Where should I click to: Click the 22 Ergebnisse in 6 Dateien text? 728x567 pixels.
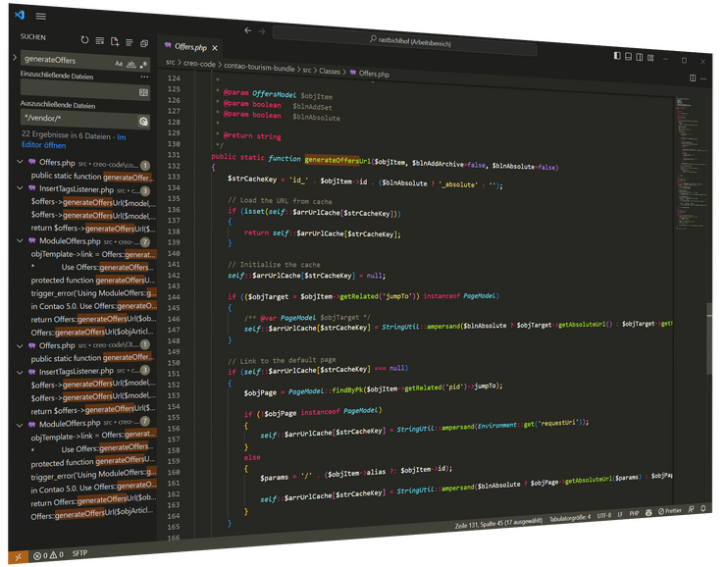[66, 135]
